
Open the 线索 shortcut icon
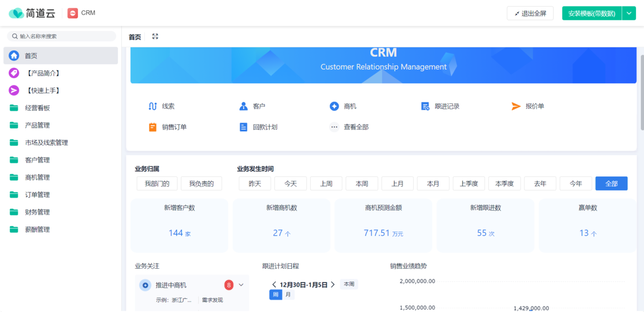[x=152, y=106]
